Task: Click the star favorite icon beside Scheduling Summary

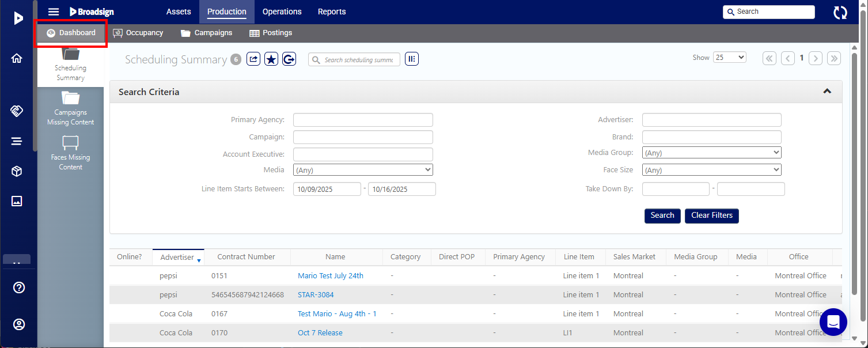Action: (271, 59)
